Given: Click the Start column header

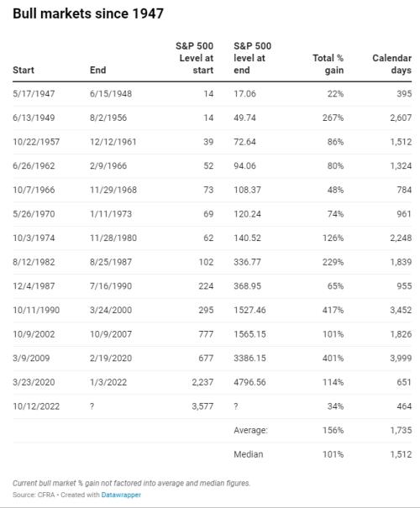Looking at the screenshot, I should [x=24, y=70].
